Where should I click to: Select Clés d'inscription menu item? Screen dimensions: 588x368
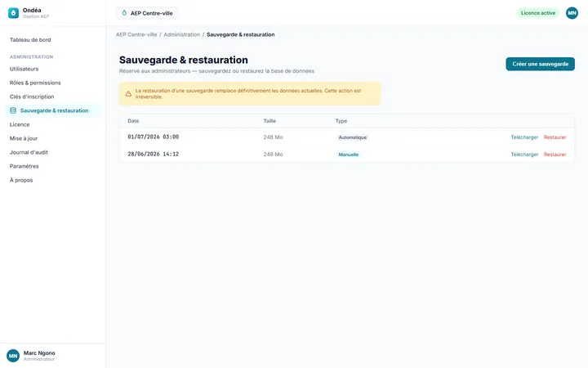click(x=32, y=96)
